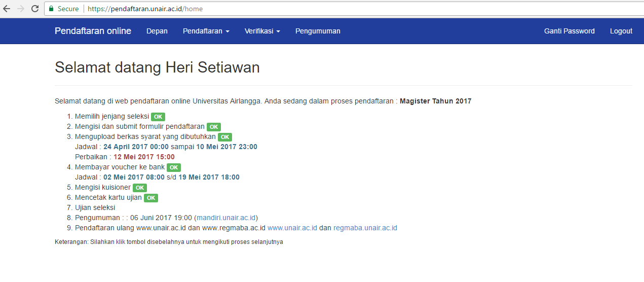644x282 pixels.
Task: Open the mandiri.unair.ac.id link
Action: tap(226, 218)
